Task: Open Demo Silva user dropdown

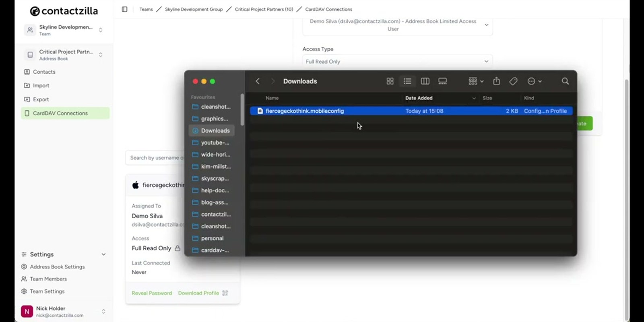Action: tap(397, 25)
